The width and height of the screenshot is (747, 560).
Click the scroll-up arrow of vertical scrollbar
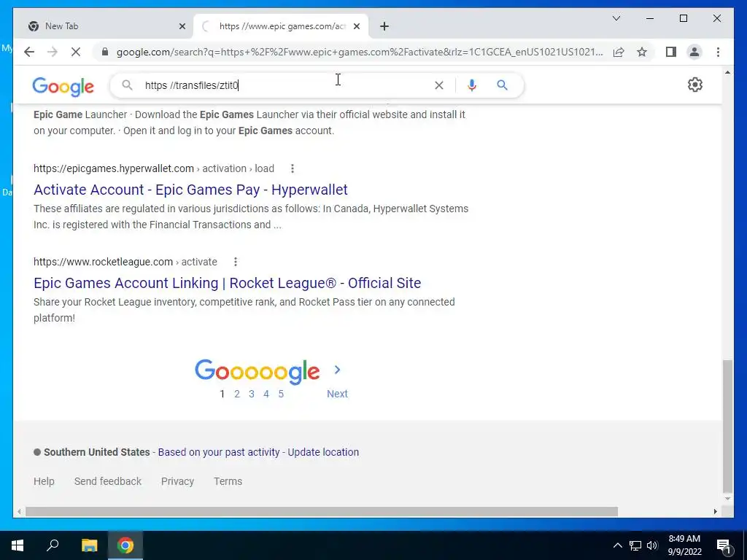(x=727, y=72)
